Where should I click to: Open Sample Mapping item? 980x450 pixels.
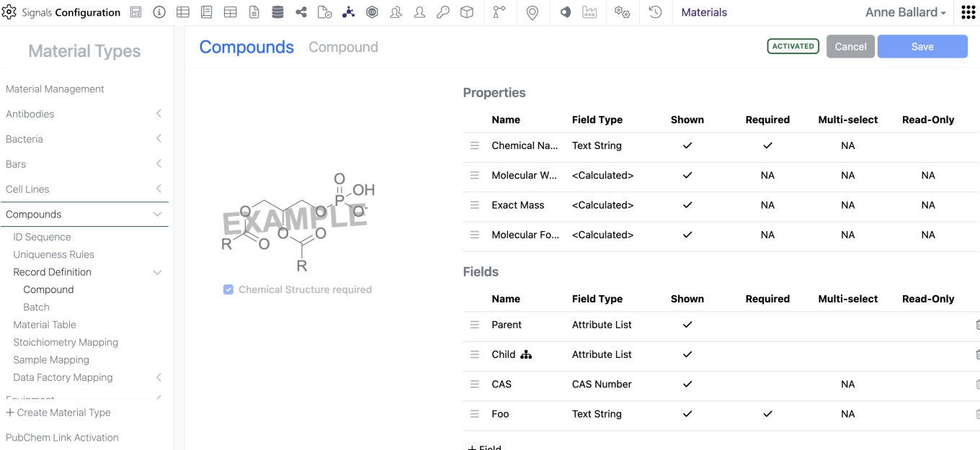[51, 360]
